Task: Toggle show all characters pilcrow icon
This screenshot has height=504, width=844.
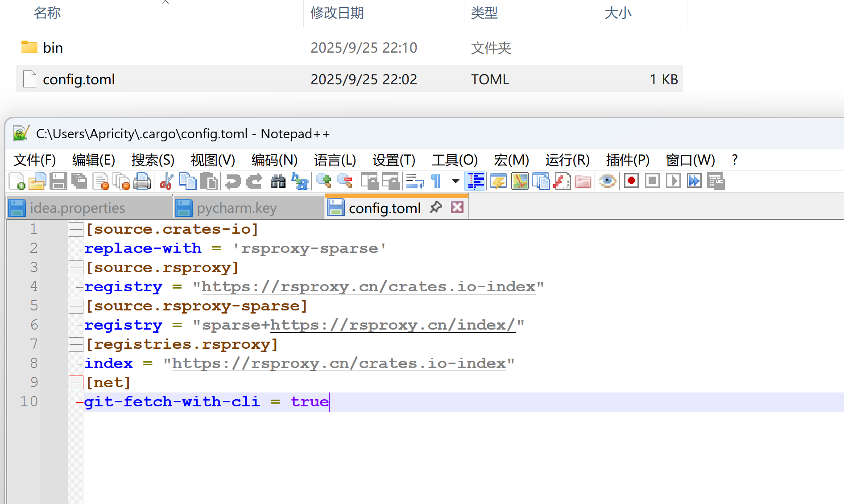Action: click(x=436, y=181)
